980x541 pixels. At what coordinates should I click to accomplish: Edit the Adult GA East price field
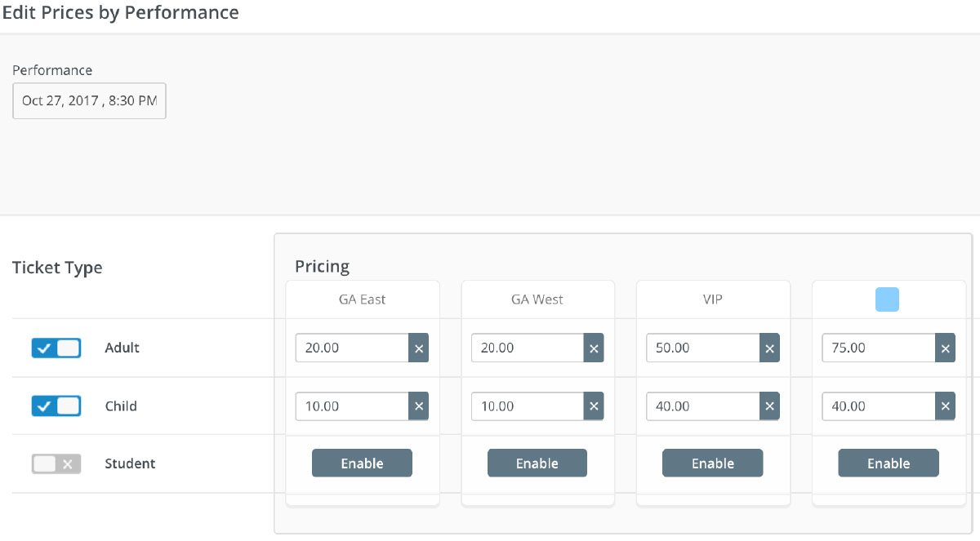352,348
